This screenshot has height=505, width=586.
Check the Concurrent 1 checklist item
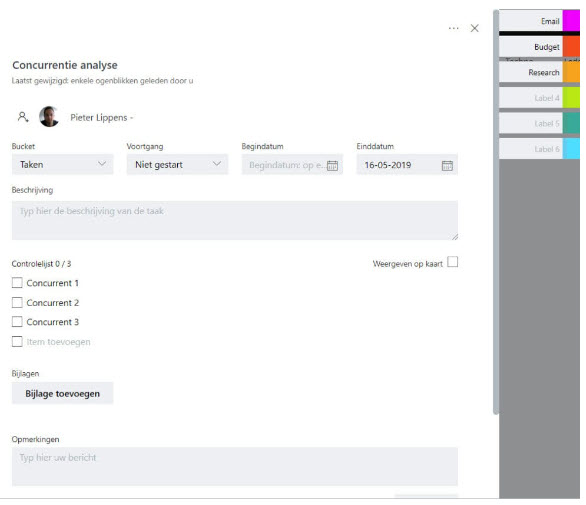coord(17,283)
